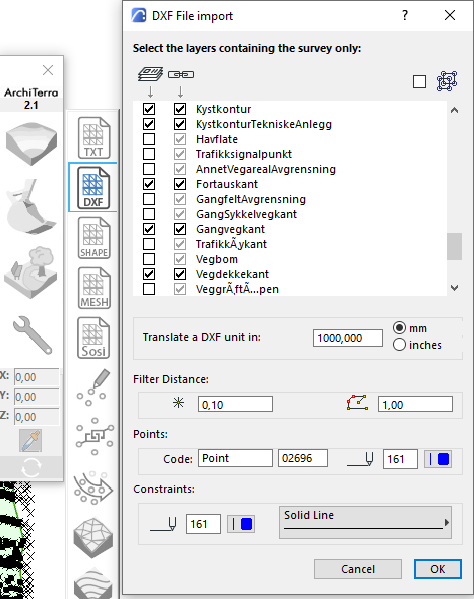
Task: Select the inches radio button
Action: [399, 345]
